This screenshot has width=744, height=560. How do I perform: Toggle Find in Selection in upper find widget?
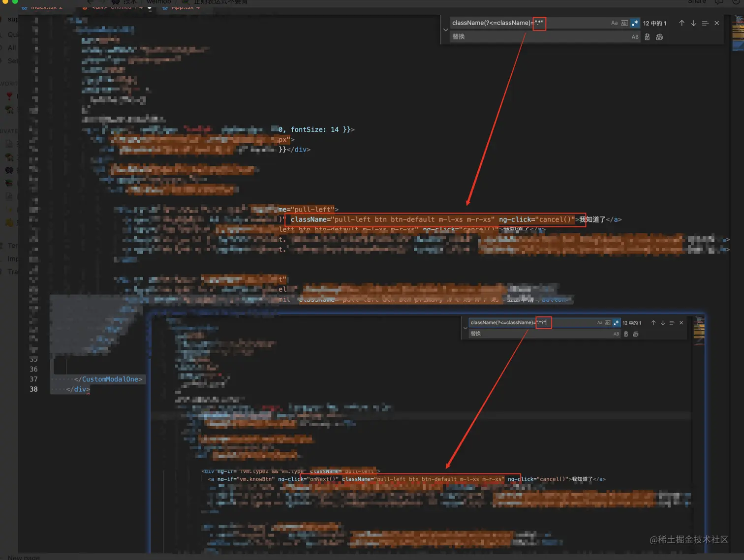pyautogui.click(x=705, y=23)
